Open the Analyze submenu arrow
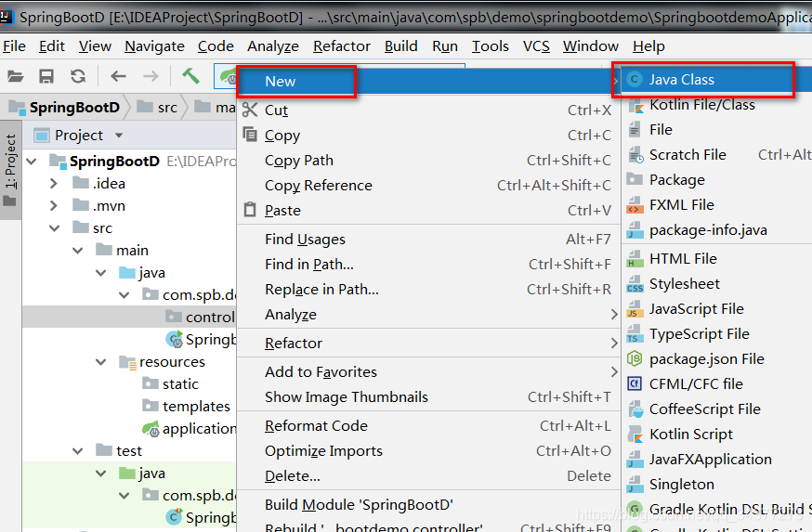 614,314
